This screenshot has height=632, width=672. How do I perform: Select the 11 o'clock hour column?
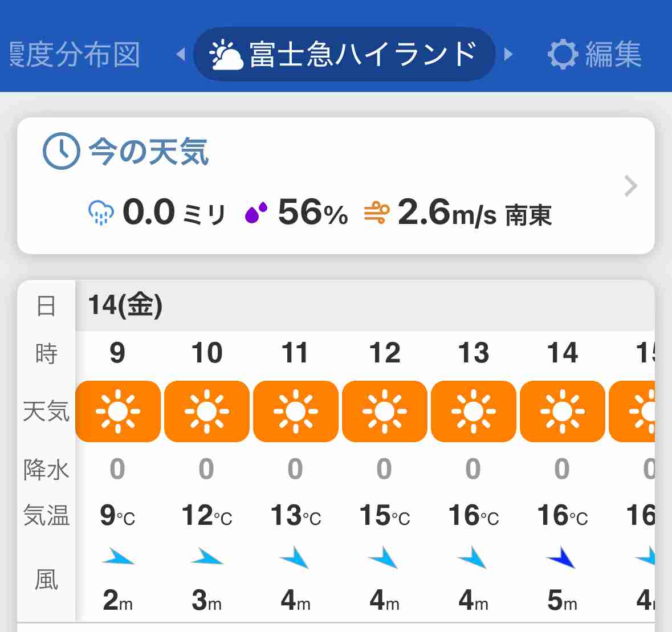295,353
